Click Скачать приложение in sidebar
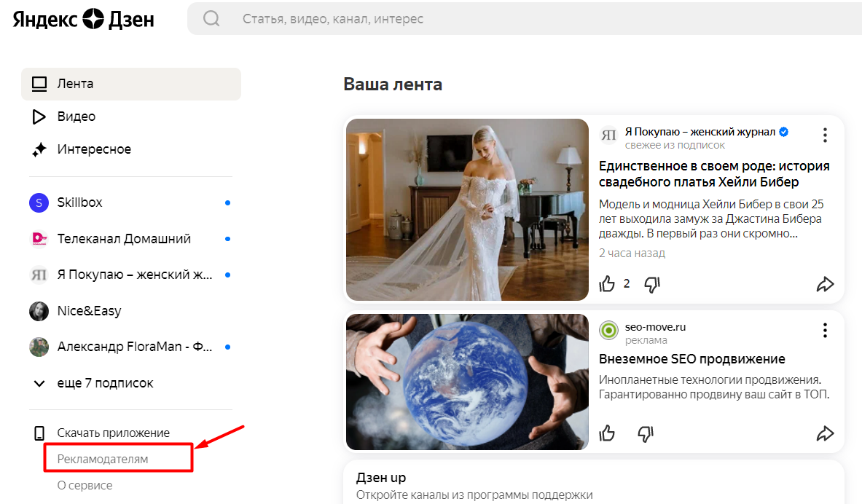862x504 pixels. click(113, 433)
